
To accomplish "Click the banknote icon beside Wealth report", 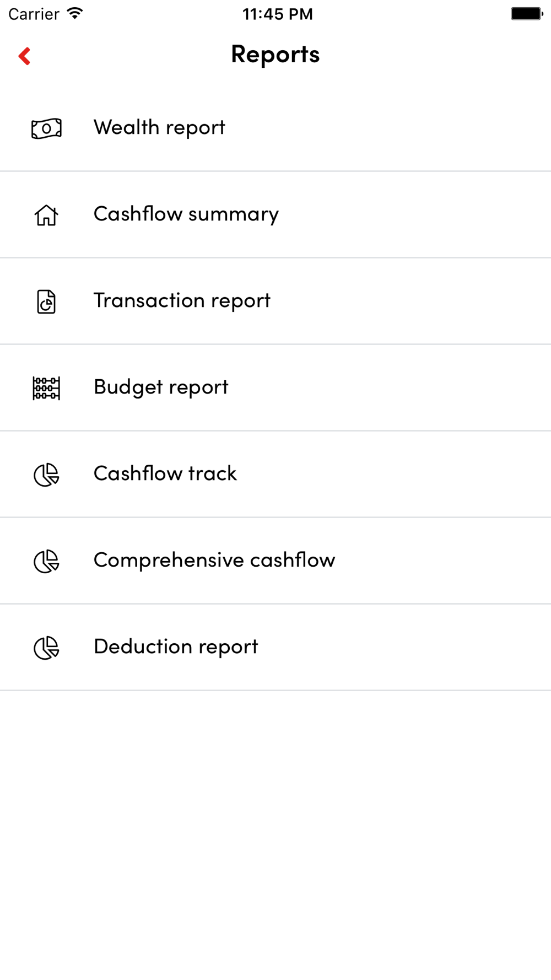I will (46, 128).
